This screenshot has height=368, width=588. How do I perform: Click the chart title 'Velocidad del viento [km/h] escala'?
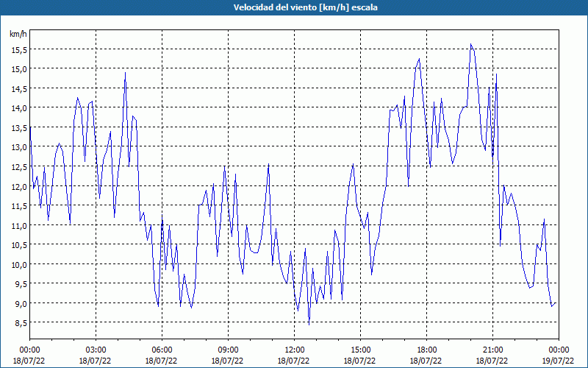click(x=305, y=7)
